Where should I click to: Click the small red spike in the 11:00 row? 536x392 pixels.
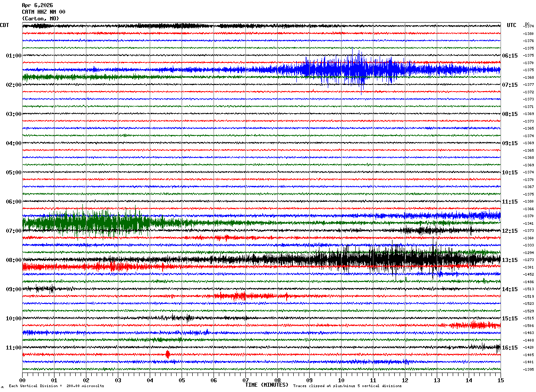[167, 354]
